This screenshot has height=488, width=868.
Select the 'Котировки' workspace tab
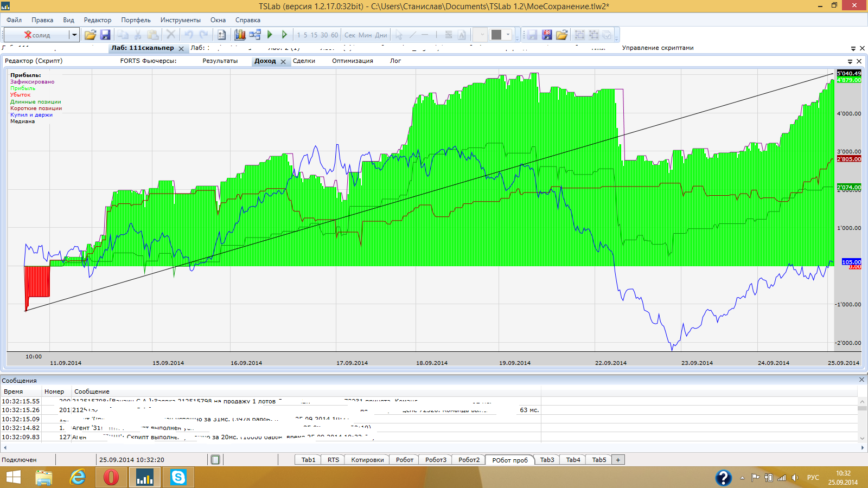367,460
